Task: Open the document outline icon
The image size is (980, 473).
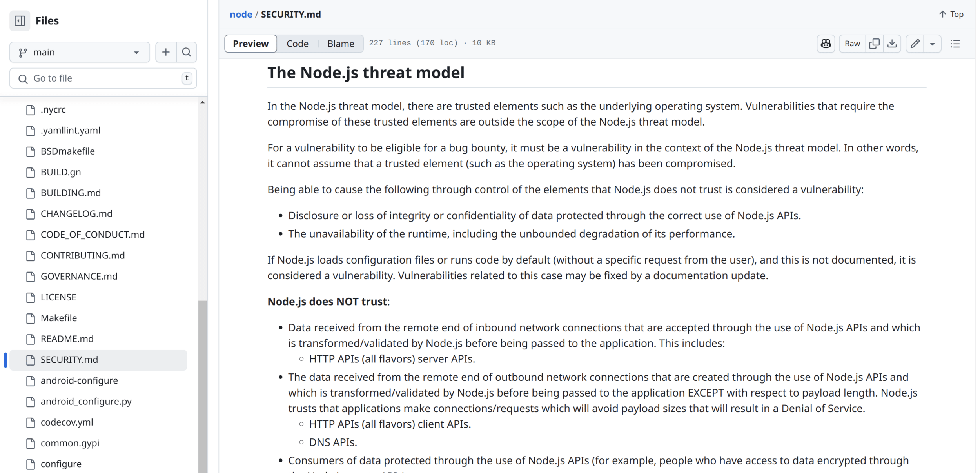Action: (955, 44)
